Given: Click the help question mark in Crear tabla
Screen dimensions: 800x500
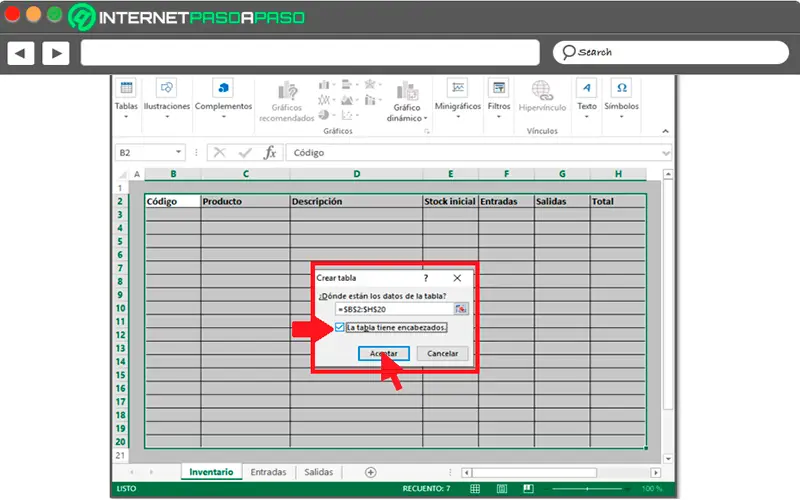Looking at the screenshot, I should 426,278.
